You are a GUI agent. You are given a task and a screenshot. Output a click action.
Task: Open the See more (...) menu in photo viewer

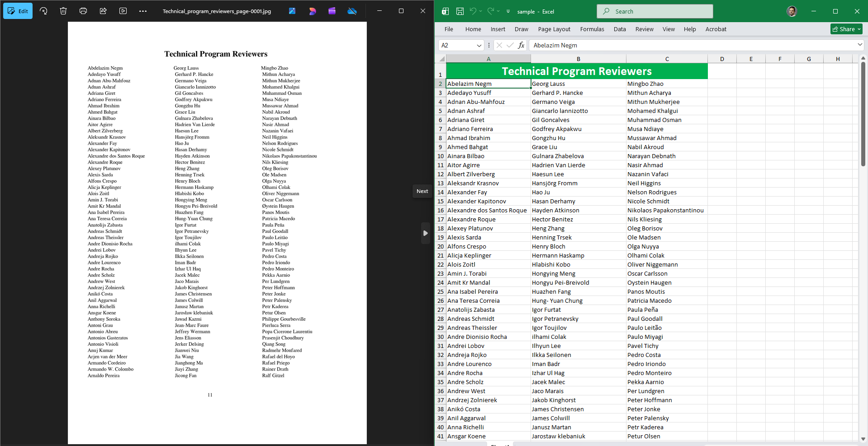point(142,11)
